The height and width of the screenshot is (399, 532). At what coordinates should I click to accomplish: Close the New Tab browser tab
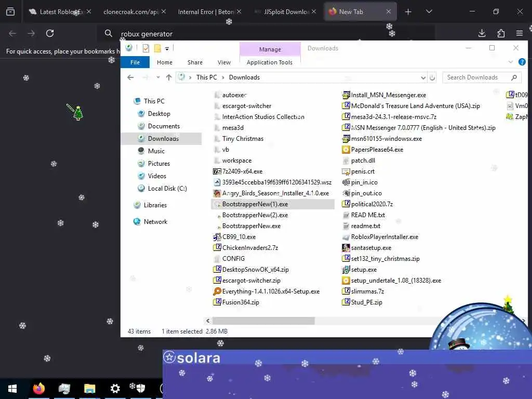pos(389,12)
